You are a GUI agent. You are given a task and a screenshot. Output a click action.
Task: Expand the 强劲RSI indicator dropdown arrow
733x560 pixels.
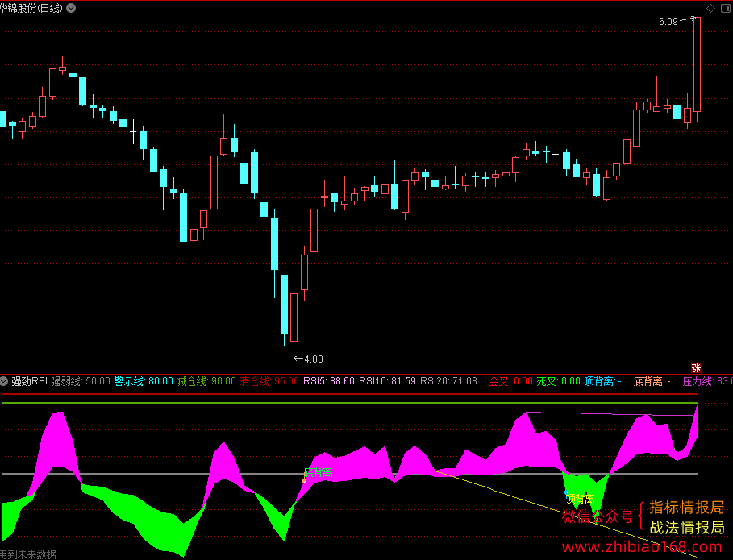4,381
